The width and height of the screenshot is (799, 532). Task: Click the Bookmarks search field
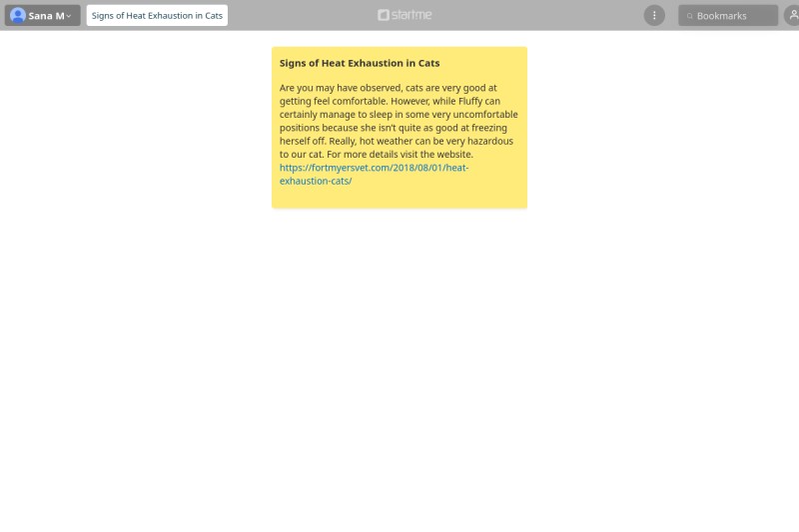(x=728, y=15)
